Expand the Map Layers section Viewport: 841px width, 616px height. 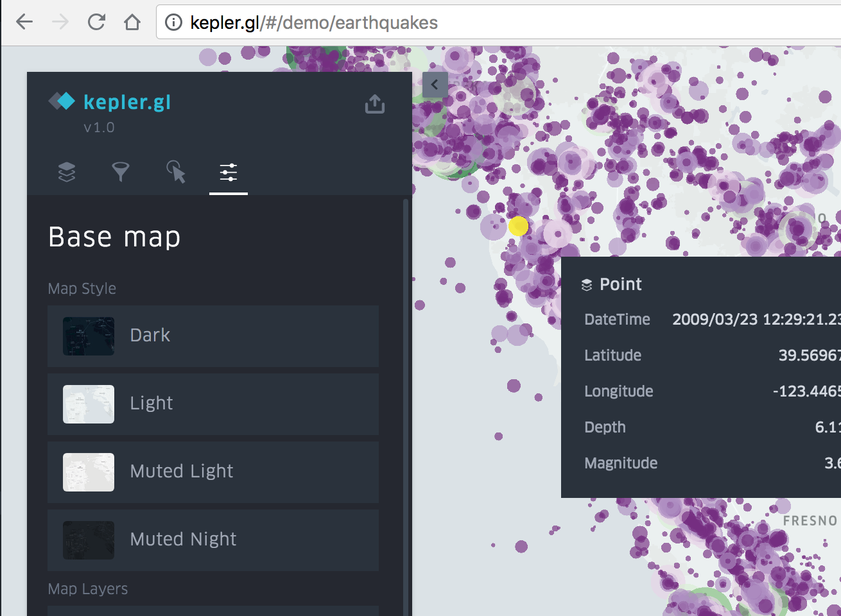87,588
